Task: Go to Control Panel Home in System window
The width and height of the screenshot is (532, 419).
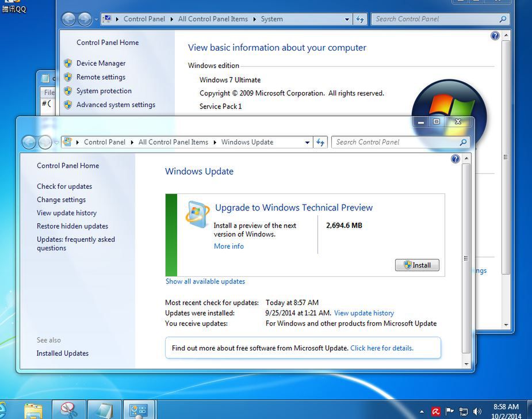Action: (108, 43)
